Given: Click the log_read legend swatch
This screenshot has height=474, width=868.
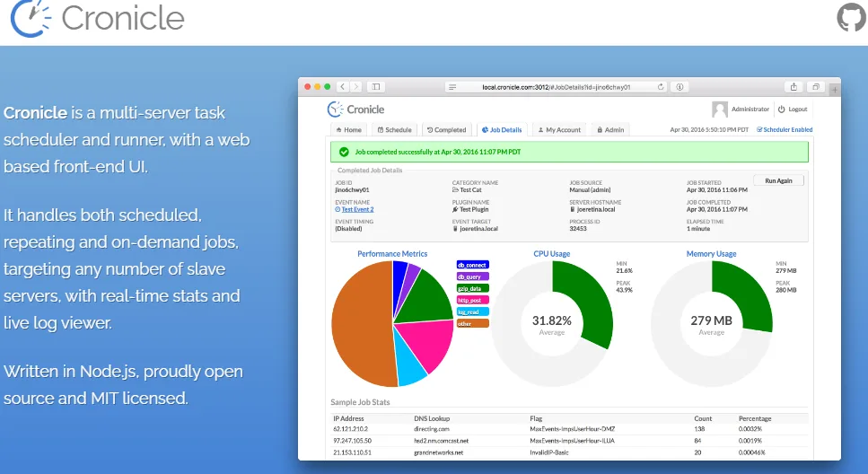Looking at the screenshot, I should (472, 312).
